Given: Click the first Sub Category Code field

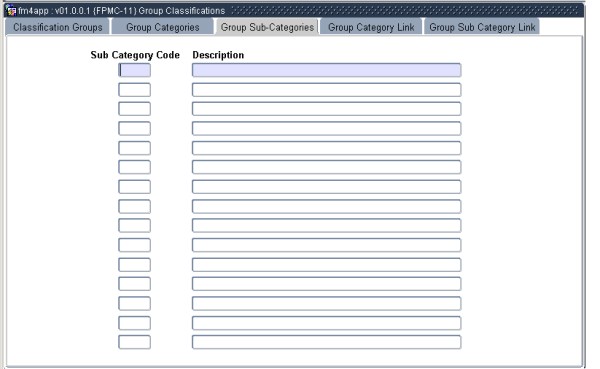Looking at the screenshot, I should coord(134,70).
